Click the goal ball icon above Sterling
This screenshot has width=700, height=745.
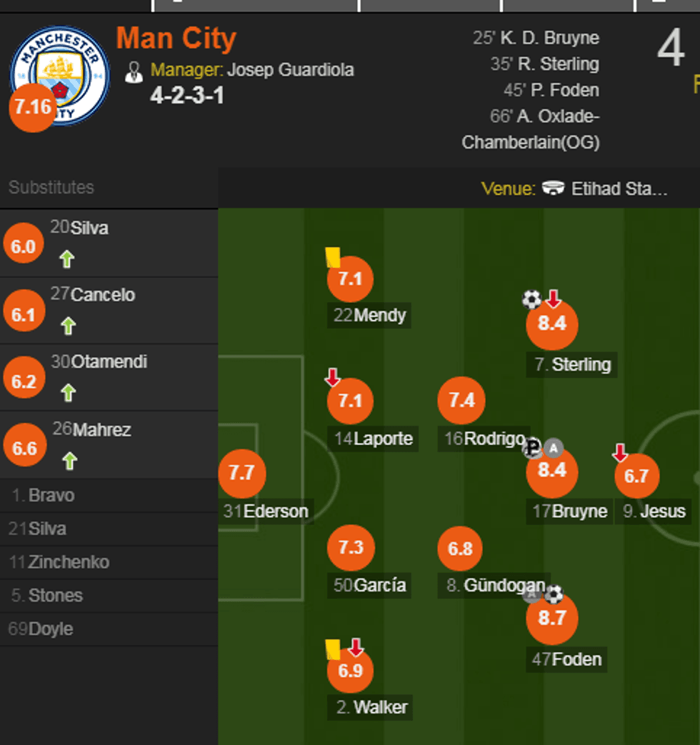531,299
